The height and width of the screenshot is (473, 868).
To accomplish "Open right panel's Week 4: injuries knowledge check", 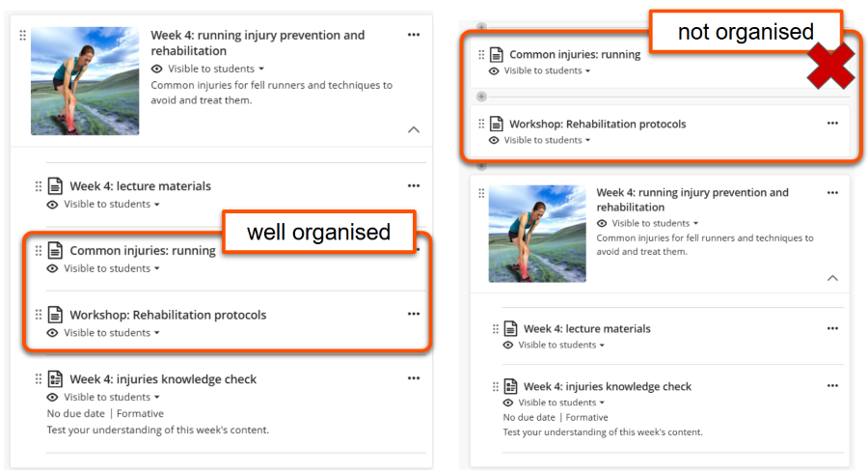I will [608, 386].
